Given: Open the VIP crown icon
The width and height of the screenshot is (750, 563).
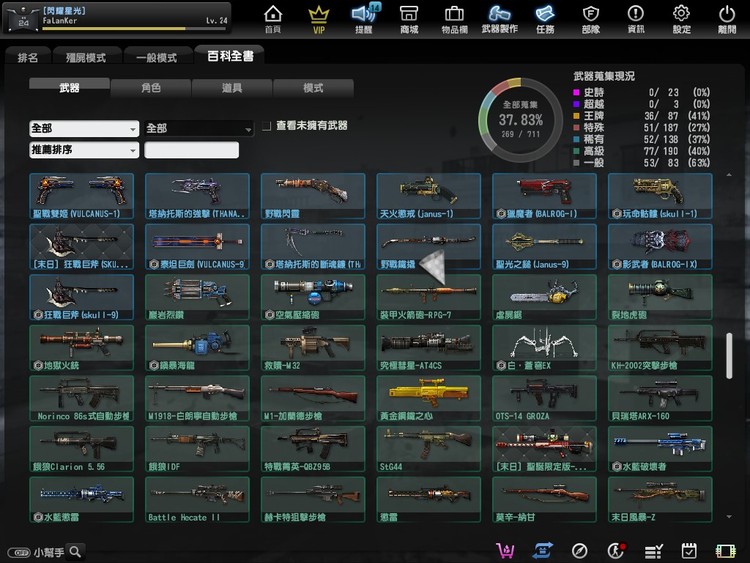Looking at the screenshot, I should (319, 19).
